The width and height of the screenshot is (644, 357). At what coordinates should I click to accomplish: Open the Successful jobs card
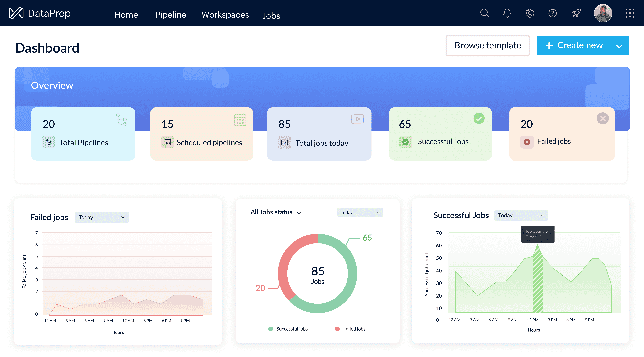click(x=440, y=134)
